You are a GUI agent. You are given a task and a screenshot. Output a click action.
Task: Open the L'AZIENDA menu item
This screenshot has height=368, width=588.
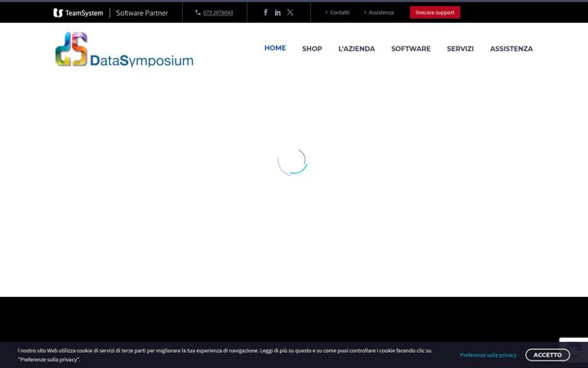(x=357, y=49)
